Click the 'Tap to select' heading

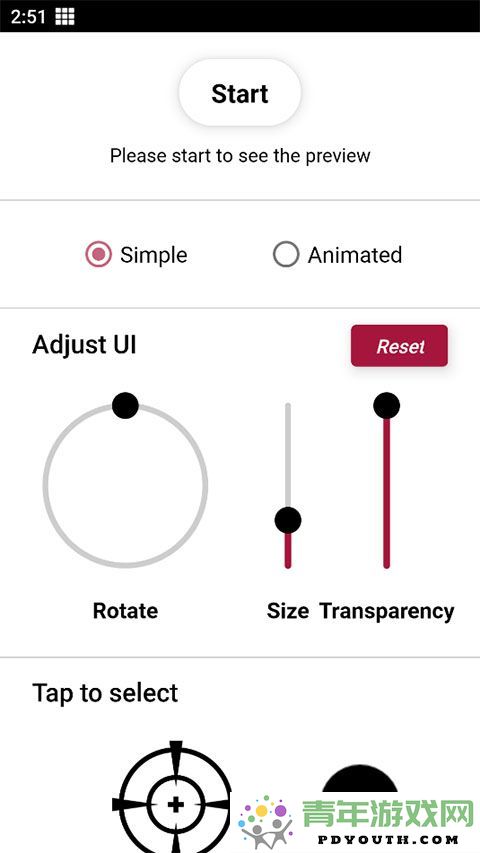(x=105, y=693)
